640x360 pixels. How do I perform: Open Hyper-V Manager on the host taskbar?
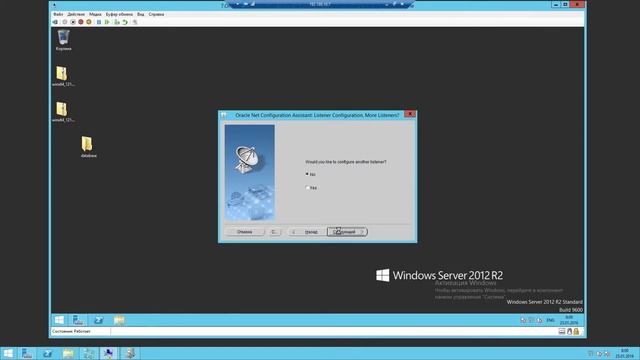point(89,353)
